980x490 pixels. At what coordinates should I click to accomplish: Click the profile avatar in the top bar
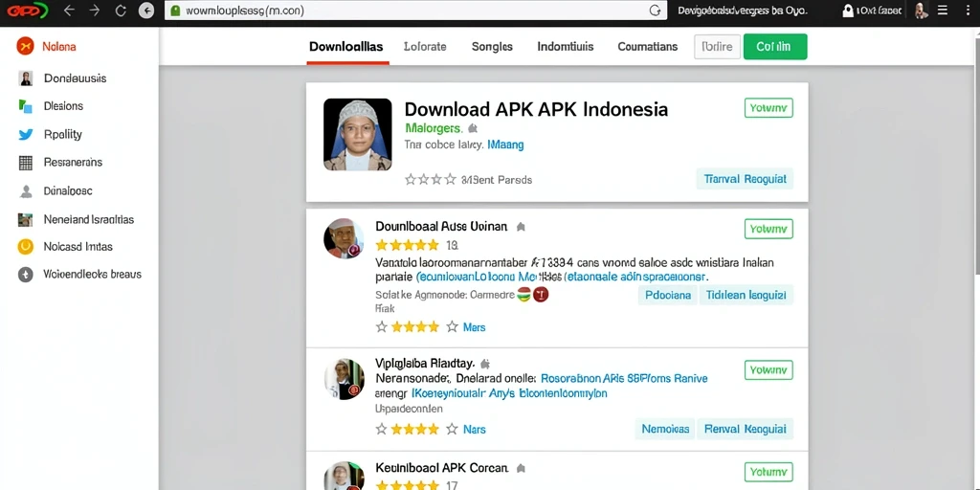(921, 11)
